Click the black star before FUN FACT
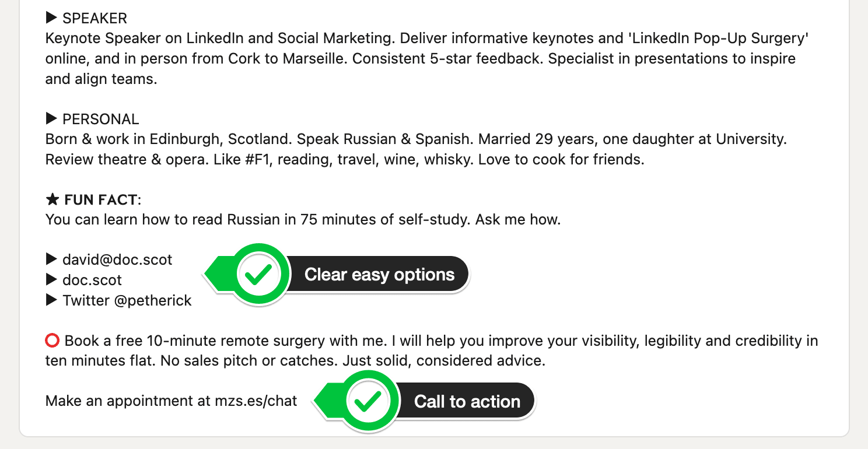The height and width of the screenshot is (449, 868). click(52, 200)
